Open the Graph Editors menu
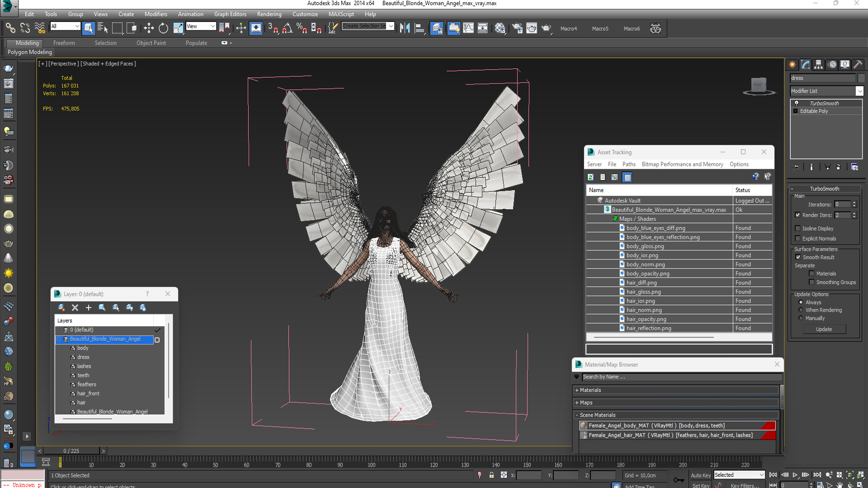The height and width of the screenshot is (488, 868). point(230,14)
